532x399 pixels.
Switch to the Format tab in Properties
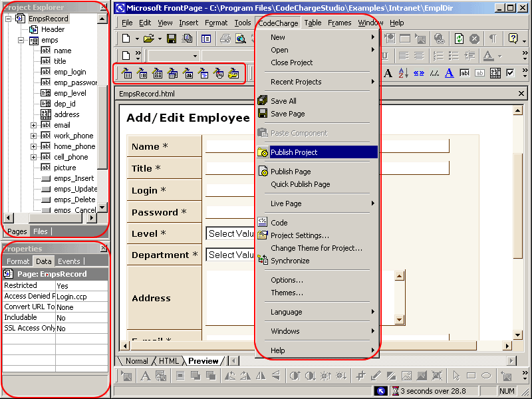(18, 261)
